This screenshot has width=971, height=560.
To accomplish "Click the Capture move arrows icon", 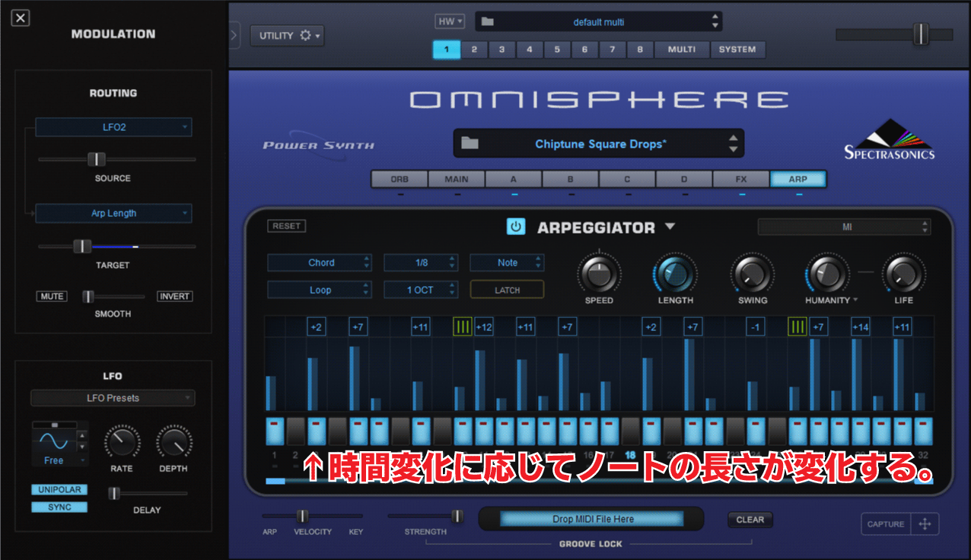I will tap(925, 524).
